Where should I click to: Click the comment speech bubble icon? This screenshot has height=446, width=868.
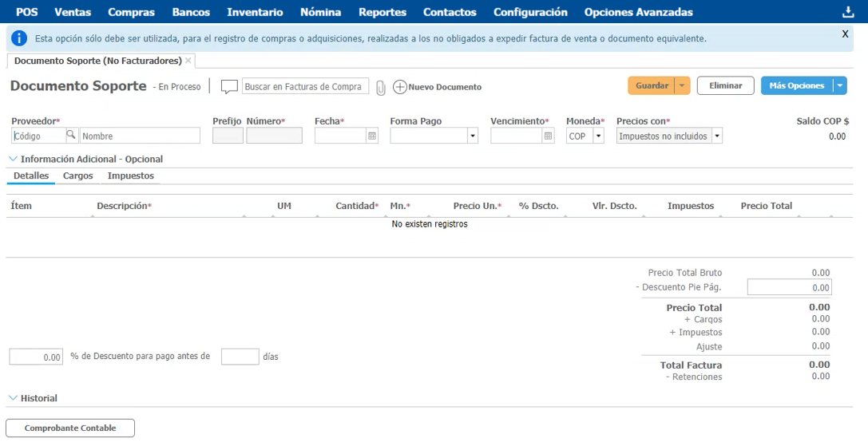229,87
